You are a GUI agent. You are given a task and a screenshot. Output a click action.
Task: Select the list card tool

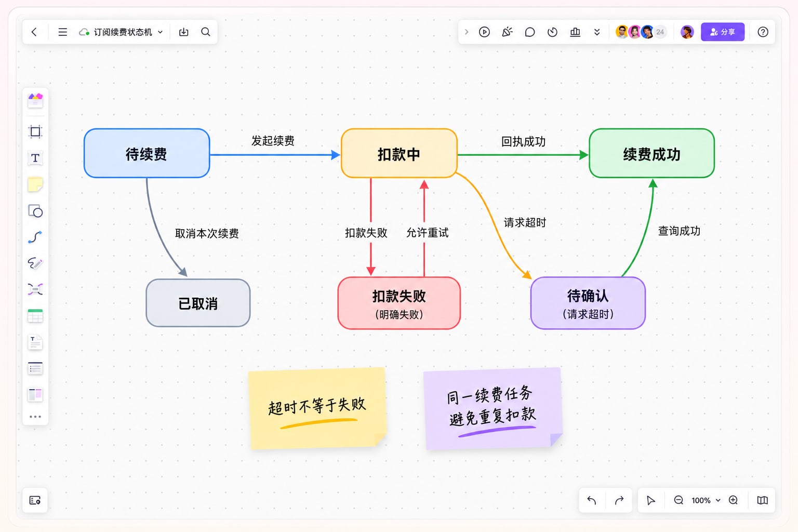35,368
